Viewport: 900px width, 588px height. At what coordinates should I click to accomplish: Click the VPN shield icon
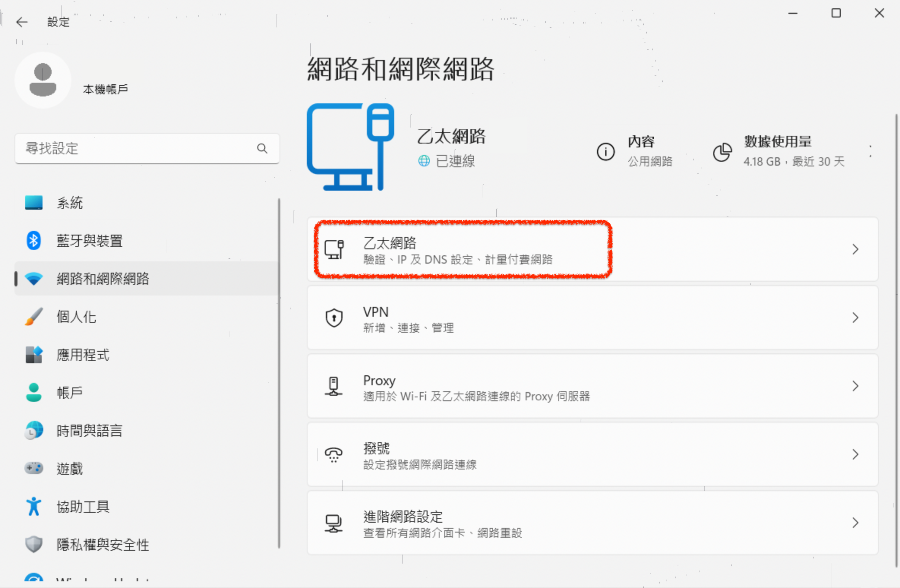tap(334, 318)
